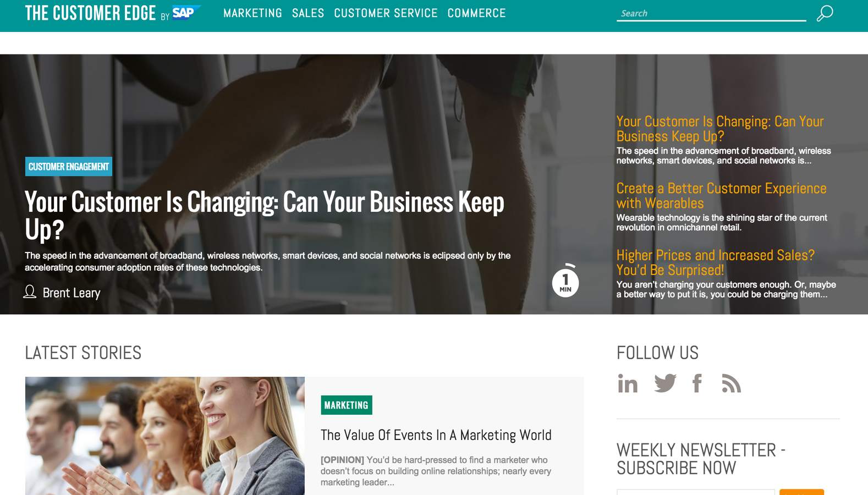Go to the Commerce section
The width and height of the screenshot is (868, 495).
coord(476,13)
